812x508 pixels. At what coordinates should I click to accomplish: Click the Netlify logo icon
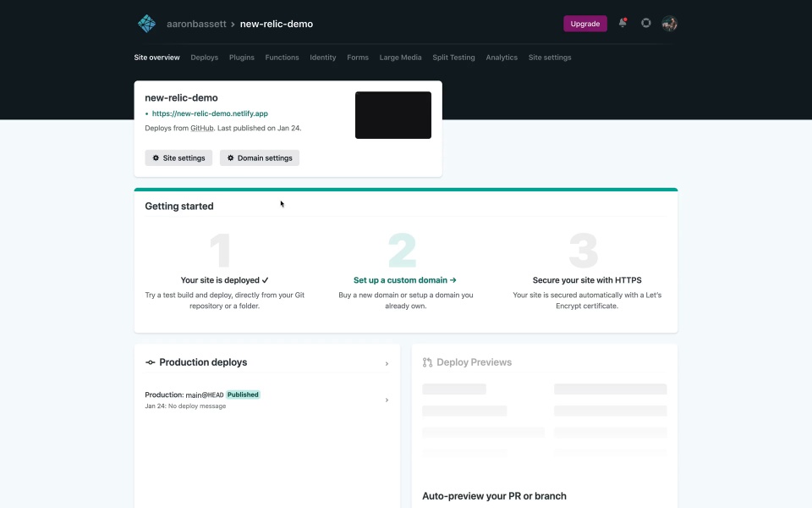point(146,24)
